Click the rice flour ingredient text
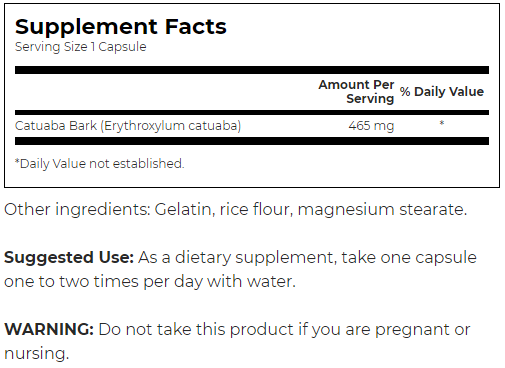Viewport: 505px width, 368px height. click(256, 210)
